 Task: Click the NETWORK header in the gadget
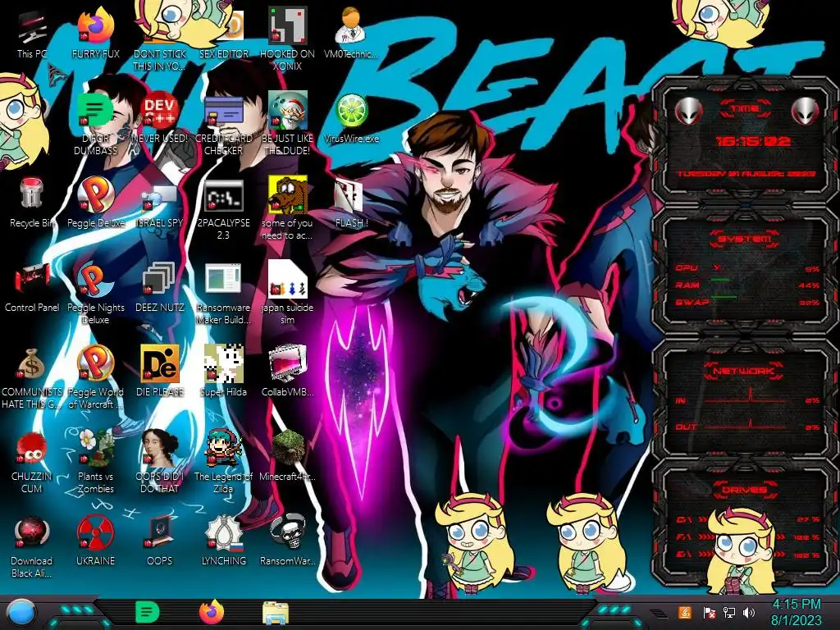point(745,370)
